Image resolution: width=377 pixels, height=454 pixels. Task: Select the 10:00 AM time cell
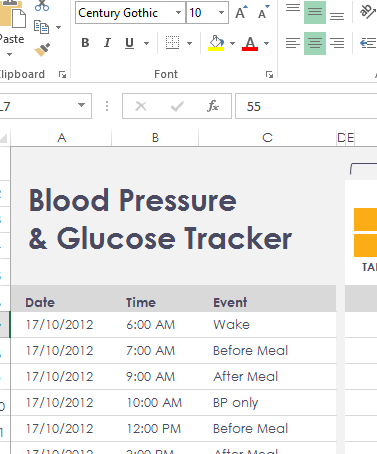(x=154, y=403)
